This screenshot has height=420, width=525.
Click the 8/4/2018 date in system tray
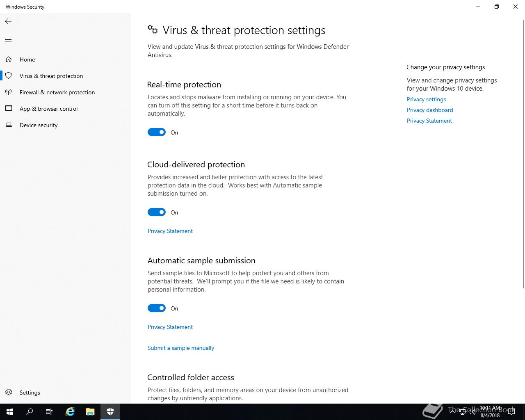point(490,415)
